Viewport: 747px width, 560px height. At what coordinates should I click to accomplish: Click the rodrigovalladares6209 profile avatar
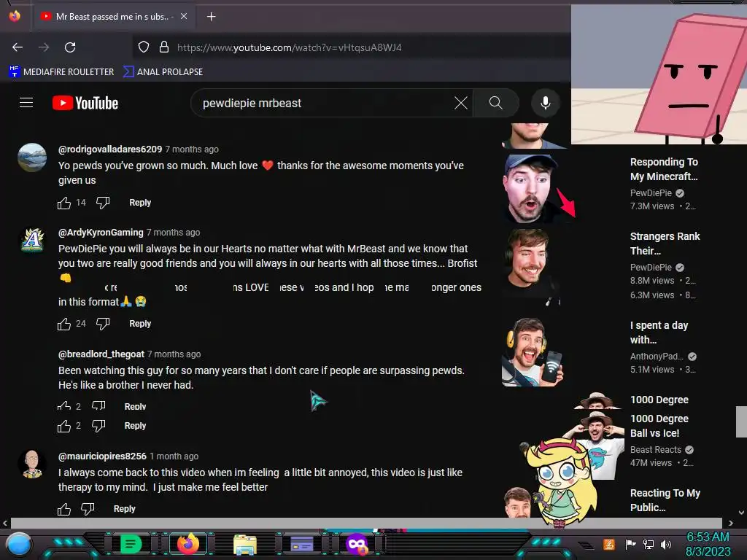tap(32, 157)
